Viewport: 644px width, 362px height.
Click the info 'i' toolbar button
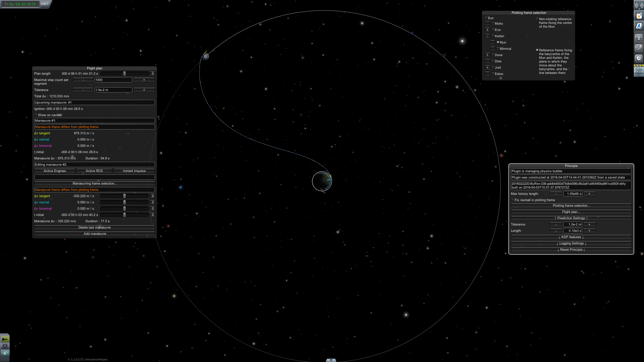click(x=639, y=38)
